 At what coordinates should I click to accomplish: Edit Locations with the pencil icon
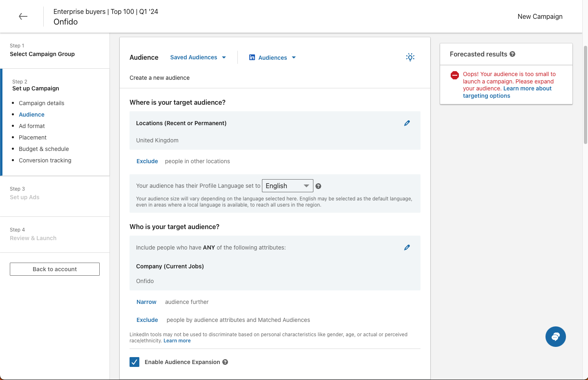[407, 123]
